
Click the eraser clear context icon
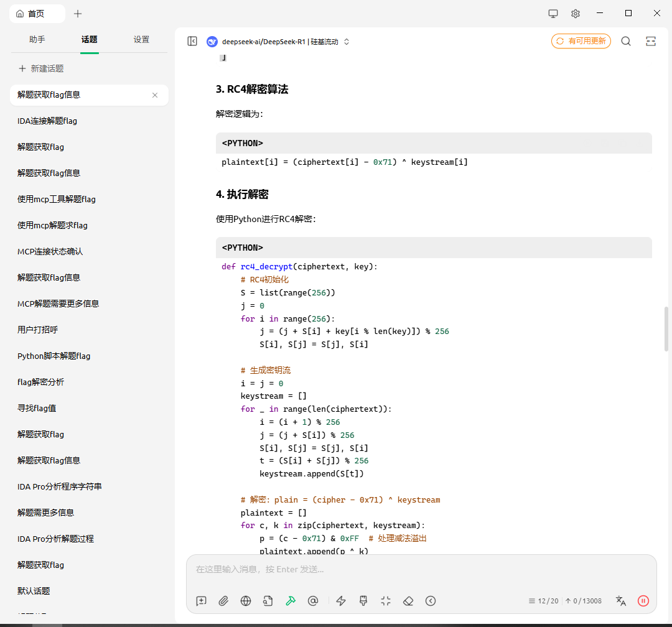click(408, 601)
